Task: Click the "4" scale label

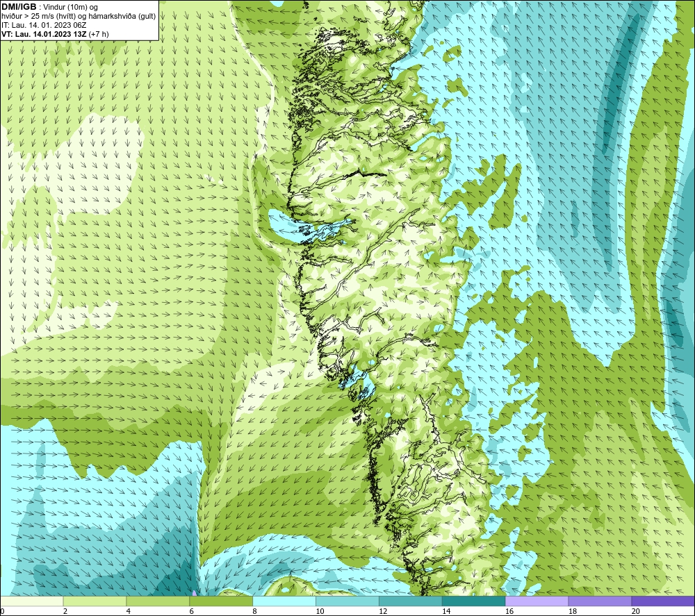Action: (x=129, y=611)
